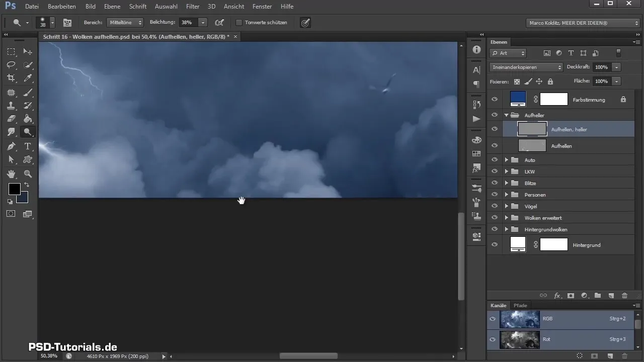Viewport: 644px width, 362px height.
Task: Select the Hand tool
Action: tap(11, 174)
